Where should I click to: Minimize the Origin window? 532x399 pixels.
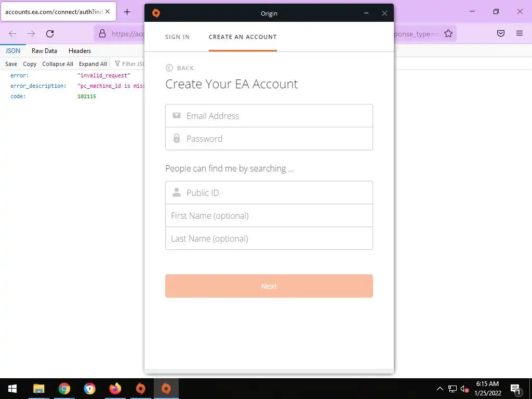(366, 13)
